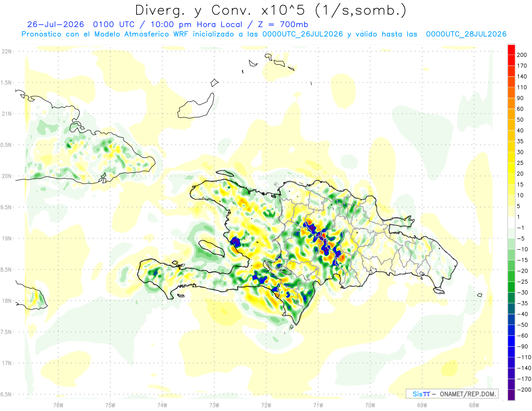The image size is (532, 411).
Task: Click the -15 colorbar label
Action: tap(522, 260)
